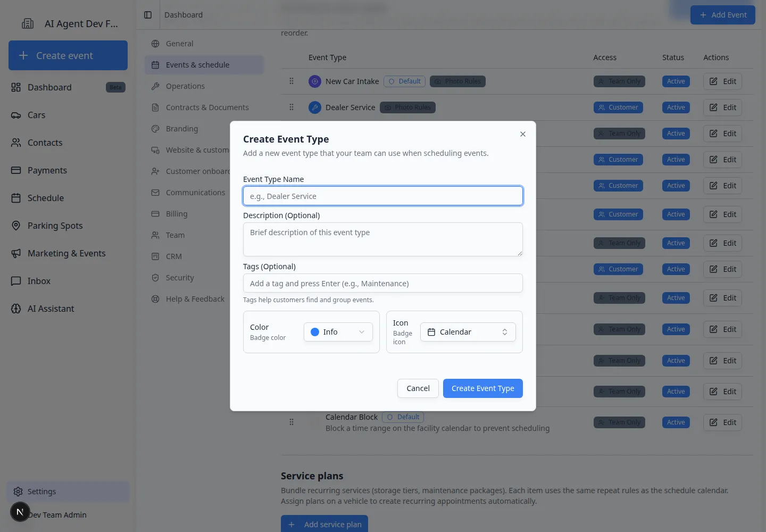Click the Inbox message icon
The height and width of the screenshot is (532, 766).
click(16, 281)
